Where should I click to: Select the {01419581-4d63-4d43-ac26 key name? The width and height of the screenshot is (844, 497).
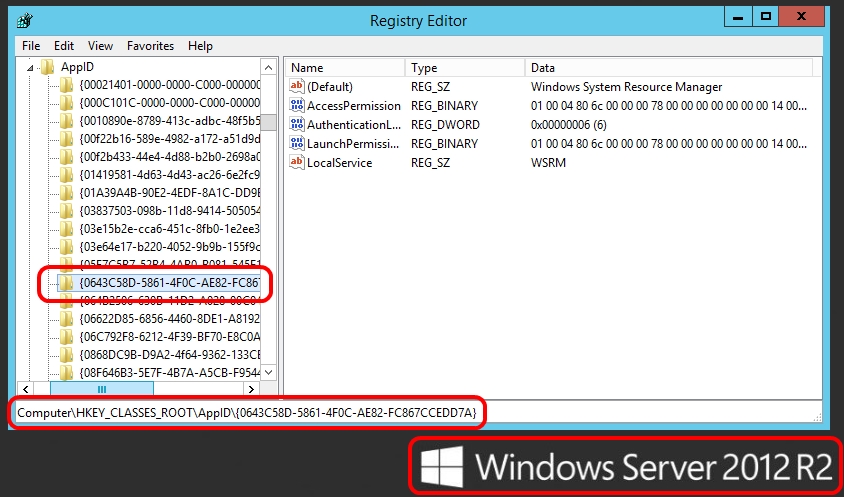170,174
